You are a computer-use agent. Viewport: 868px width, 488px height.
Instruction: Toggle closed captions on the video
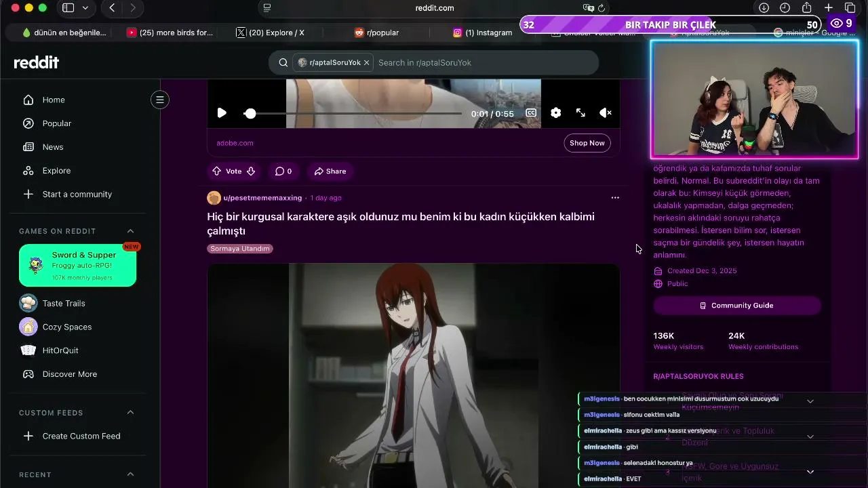tap(531, 113)
